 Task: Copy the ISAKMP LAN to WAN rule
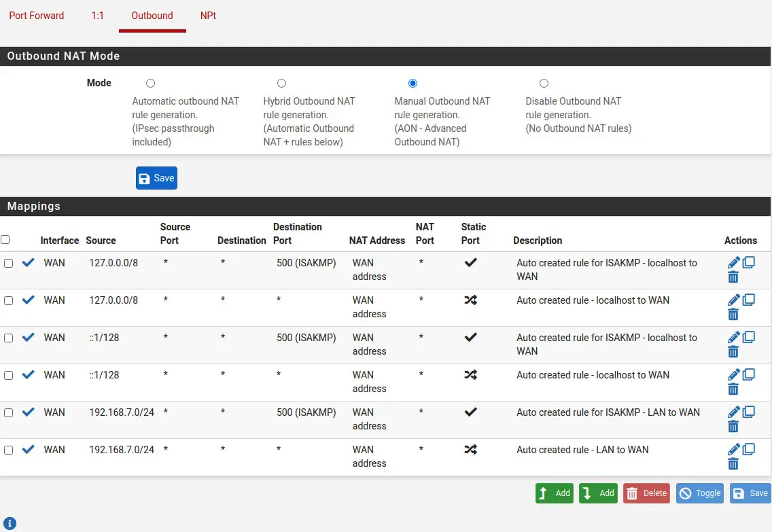pos(749,412)
